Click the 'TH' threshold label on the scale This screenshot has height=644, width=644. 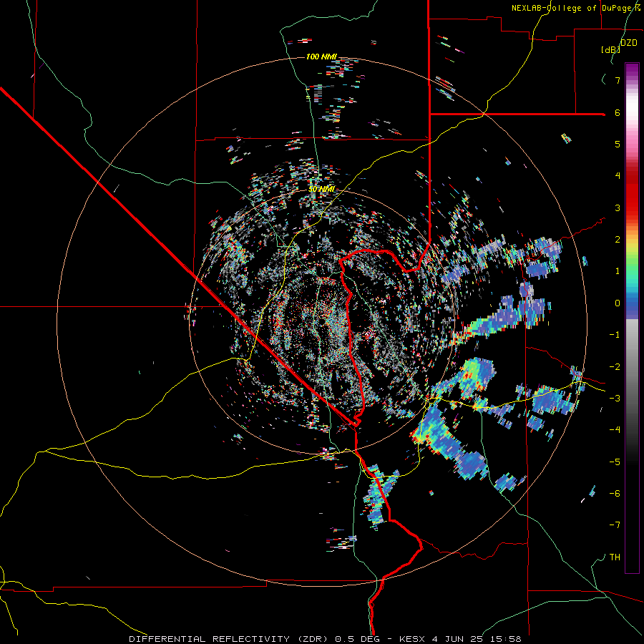point(615,557)
